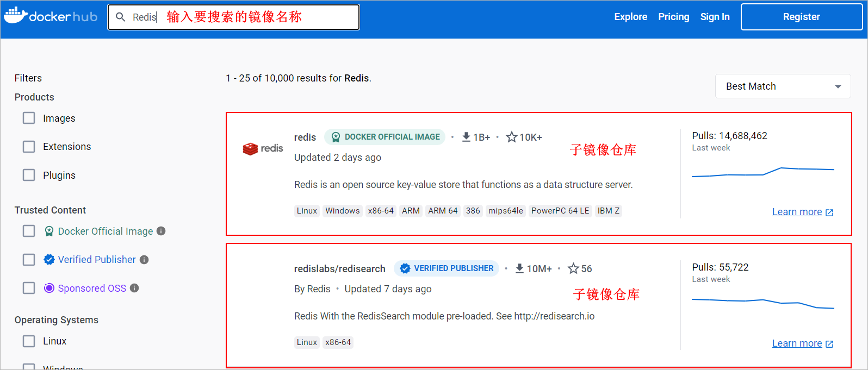Click the redis logo thumbnail
868x370 pixels.
[263, 148]
